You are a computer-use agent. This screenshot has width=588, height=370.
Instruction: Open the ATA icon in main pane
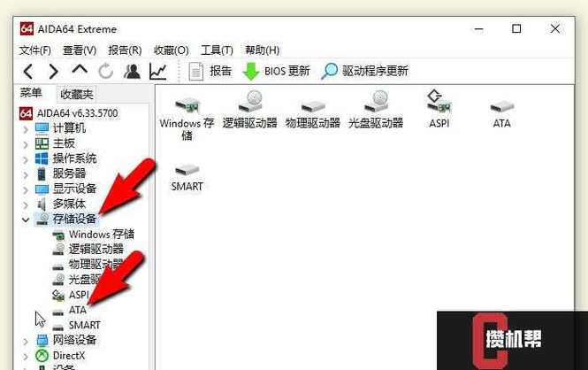point(501,114)
